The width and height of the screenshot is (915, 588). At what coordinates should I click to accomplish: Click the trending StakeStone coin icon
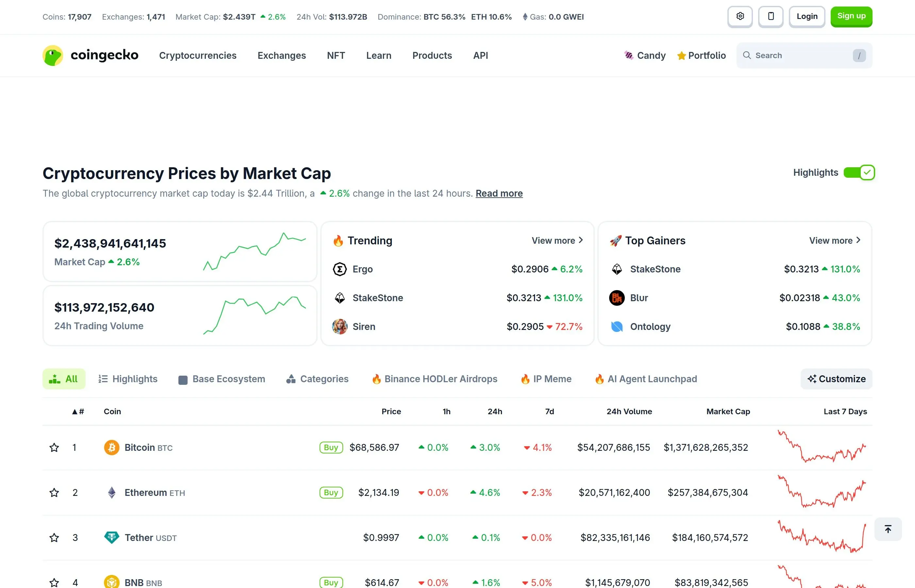pyautogui.click(x=340, y=298)
